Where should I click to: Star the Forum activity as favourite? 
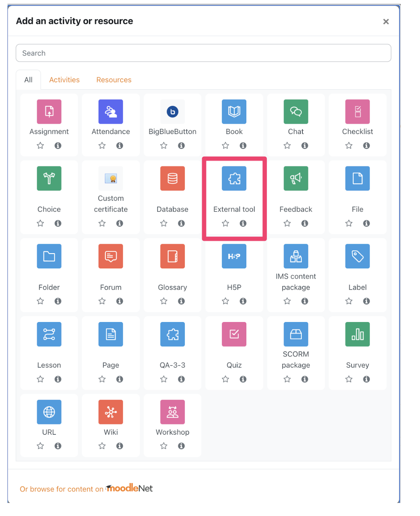pyautogui.click(x=102, y=301)
